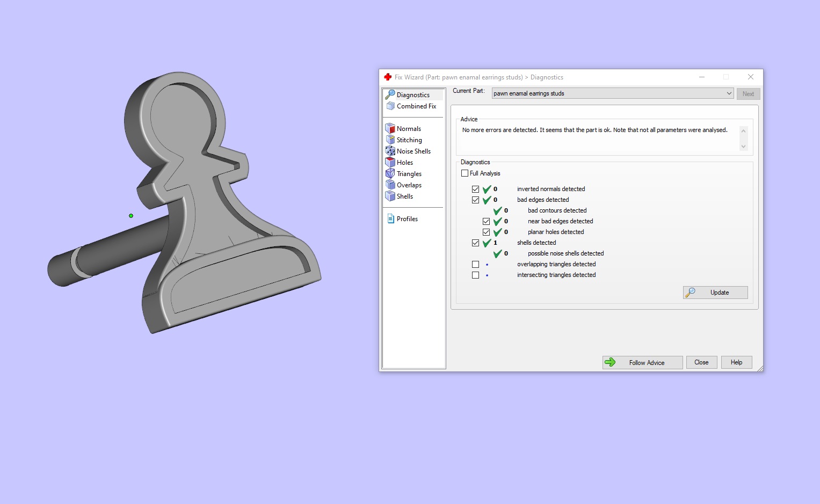Click the Combined Fix icon
Screen dimensions: 820x504
(x=390, y=106)
